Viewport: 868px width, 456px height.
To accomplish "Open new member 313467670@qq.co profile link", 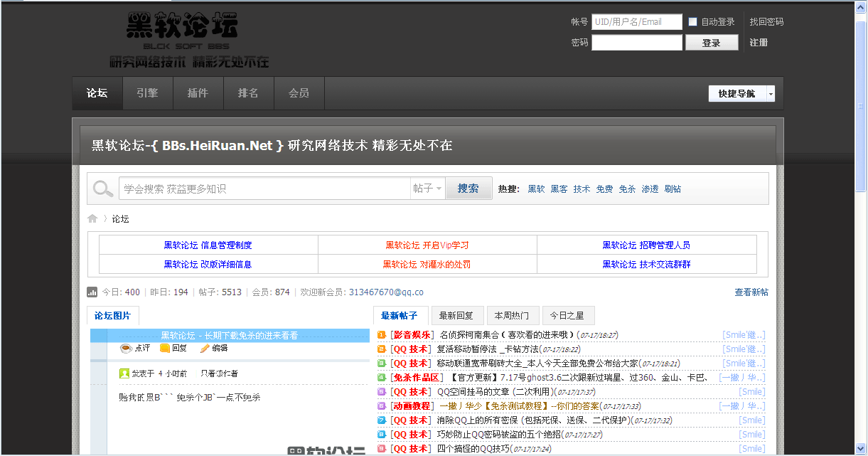I will [386, 292].
